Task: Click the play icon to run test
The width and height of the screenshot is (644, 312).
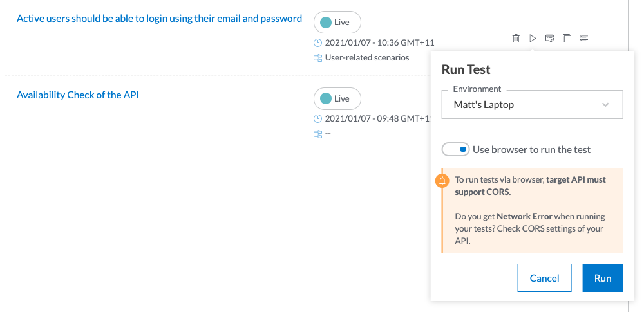Action: click(533, 39)
